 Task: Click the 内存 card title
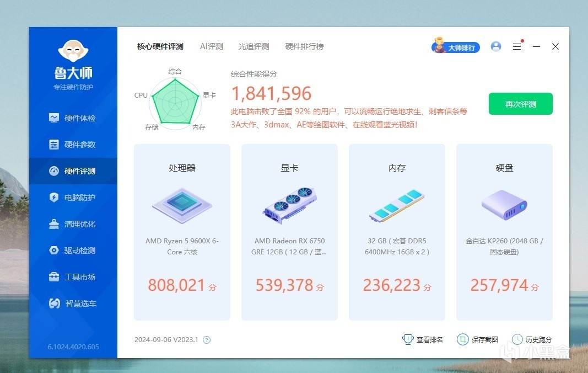[397, 168]
